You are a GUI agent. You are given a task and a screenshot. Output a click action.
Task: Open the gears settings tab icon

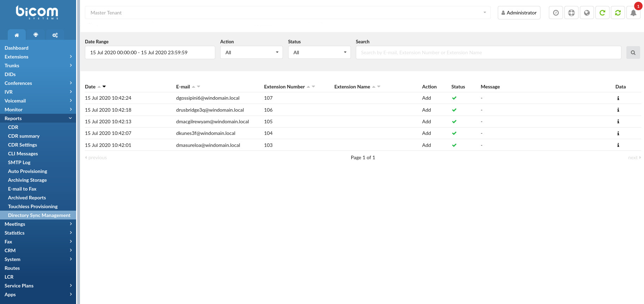55,35
